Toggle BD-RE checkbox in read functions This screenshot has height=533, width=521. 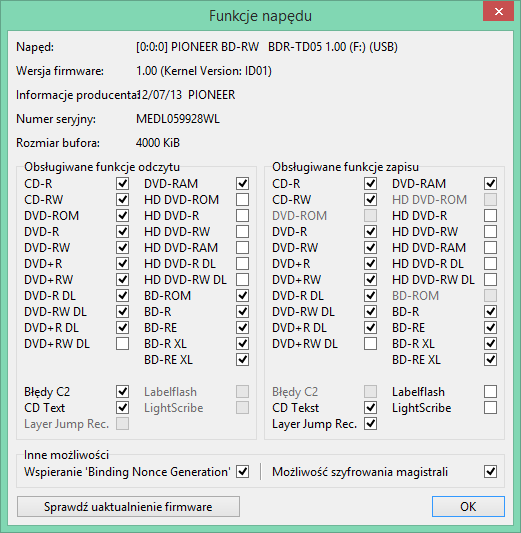[242, 327]
